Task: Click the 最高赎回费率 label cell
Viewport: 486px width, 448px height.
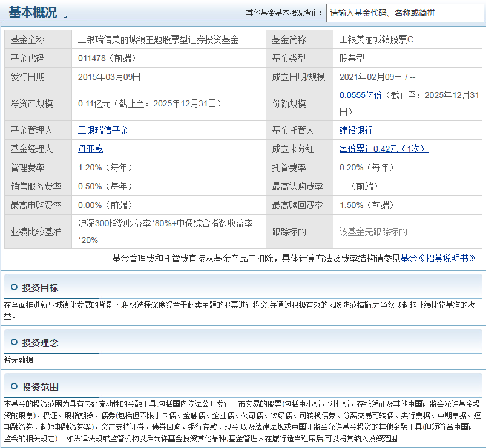Action: tap(300, 205)
